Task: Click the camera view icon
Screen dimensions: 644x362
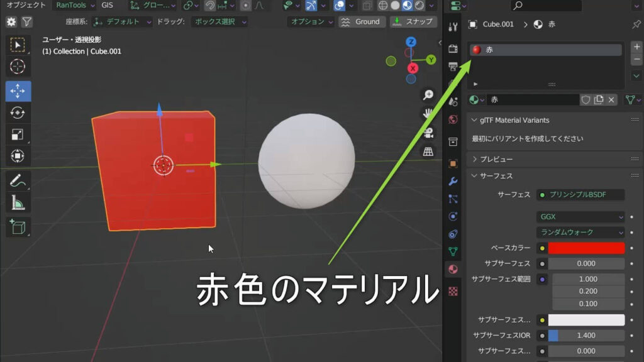Action: pos(428,133)
